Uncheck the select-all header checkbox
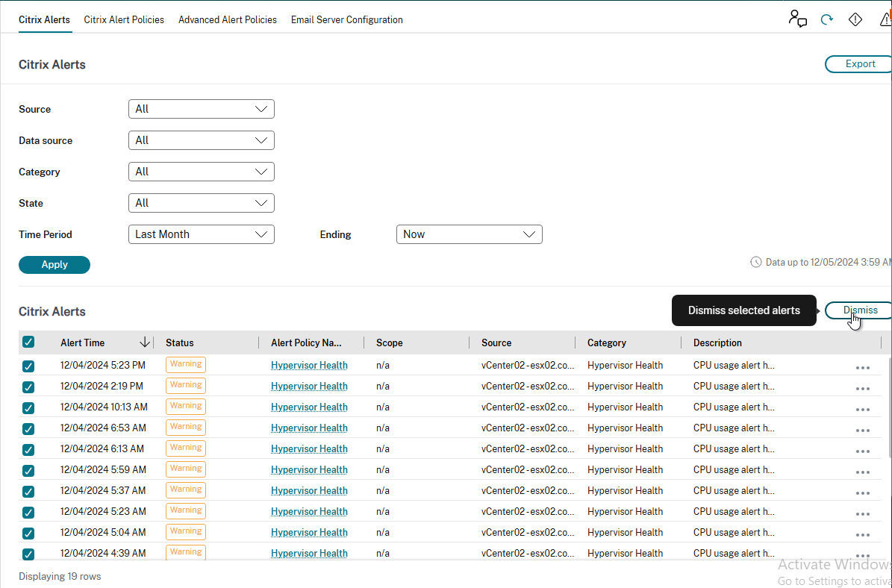This screenshot has height=588, width=892. pyautogui.click(x=28, y=342)
